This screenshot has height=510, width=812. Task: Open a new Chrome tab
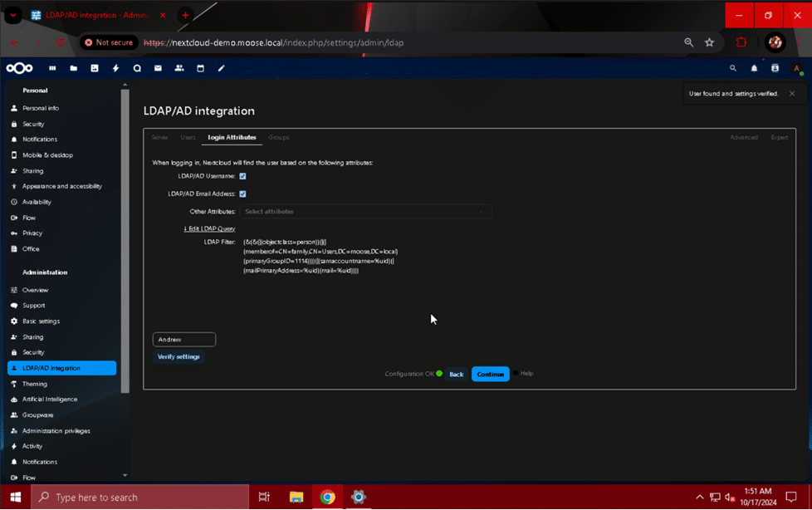coord(185,15)
